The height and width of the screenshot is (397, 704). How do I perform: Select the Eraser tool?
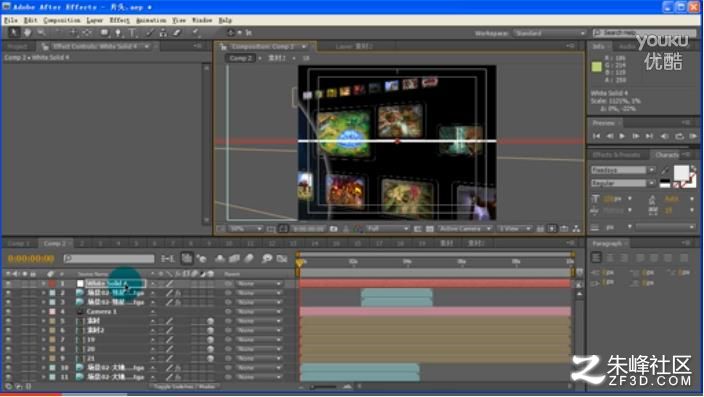pos(177,33)
